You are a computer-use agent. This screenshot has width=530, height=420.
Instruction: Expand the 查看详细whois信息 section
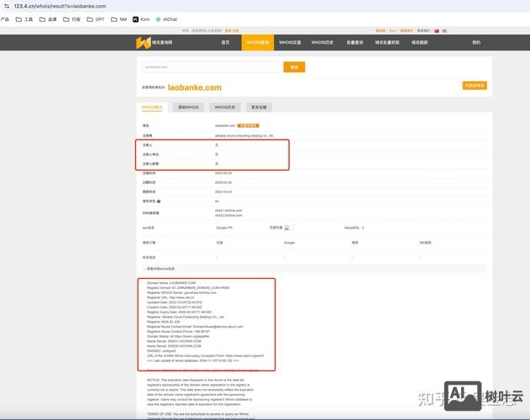(165, 267)
